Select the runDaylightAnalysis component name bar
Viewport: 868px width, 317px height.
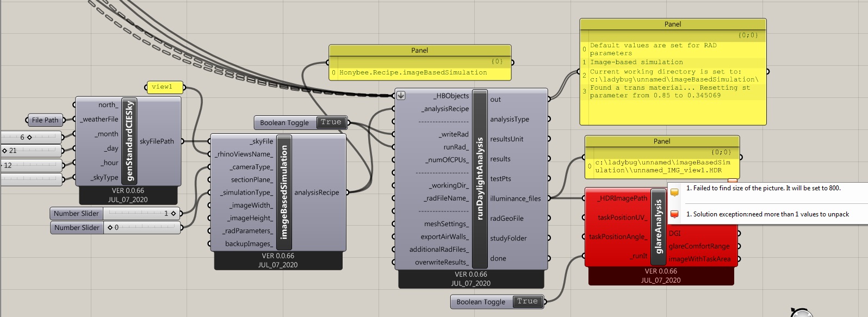tap(480, 179)
